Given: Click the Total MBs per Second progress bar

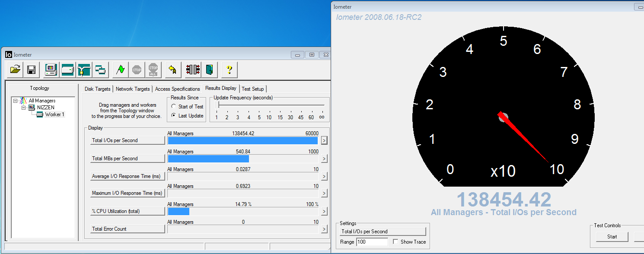Looking at the screenshot, I should click(243, 159).
